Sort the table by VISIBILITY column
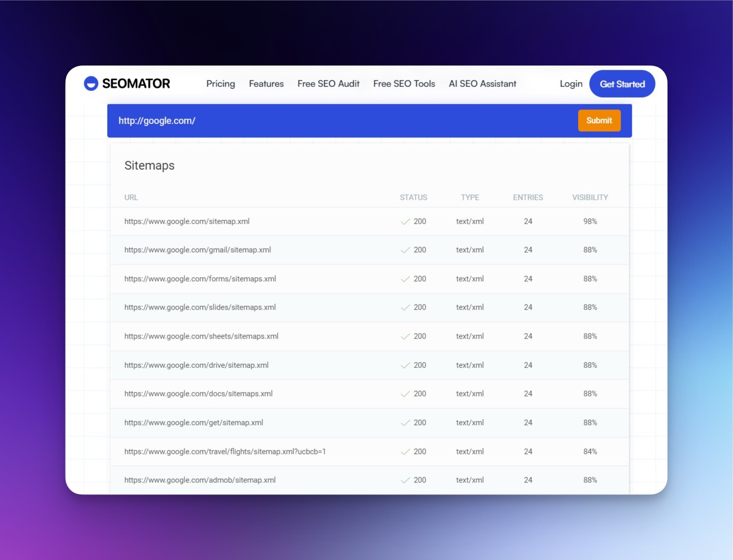This screenshot has width=733, height=560. 590,197
